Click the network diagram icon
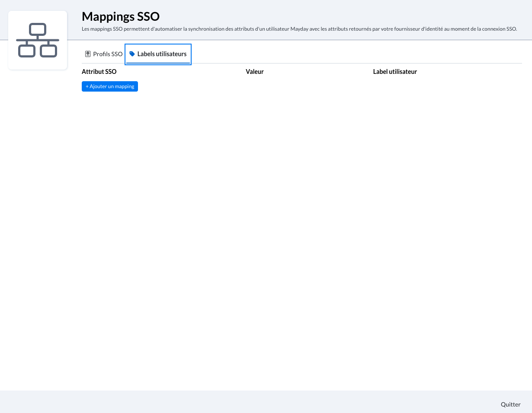The height and width of the screenshot is (413, 532). tap(38, 40)
